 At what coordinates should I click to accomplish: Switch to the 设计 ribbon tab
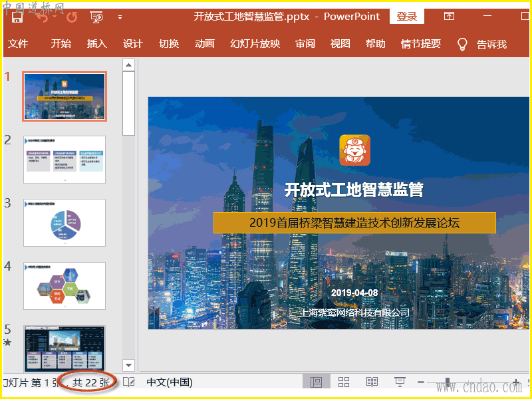point(132,44)
